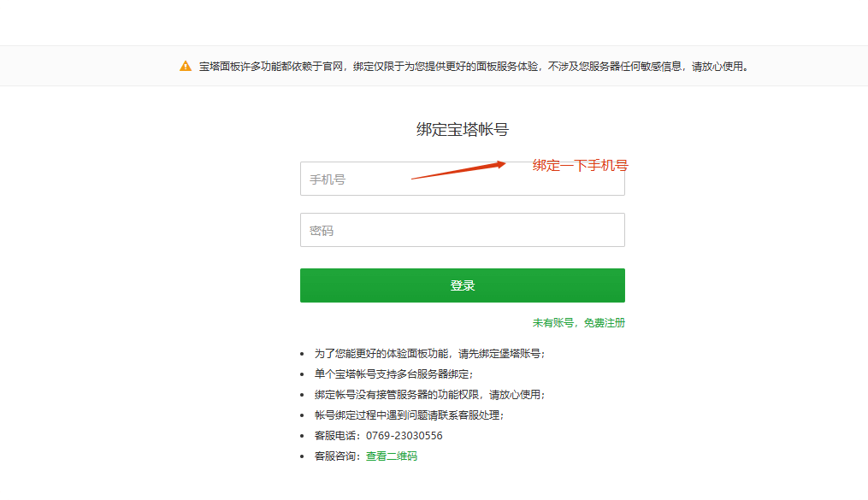
Task: Click the line 为了您能更好的体验面板功能
Action: click(429, 354)
